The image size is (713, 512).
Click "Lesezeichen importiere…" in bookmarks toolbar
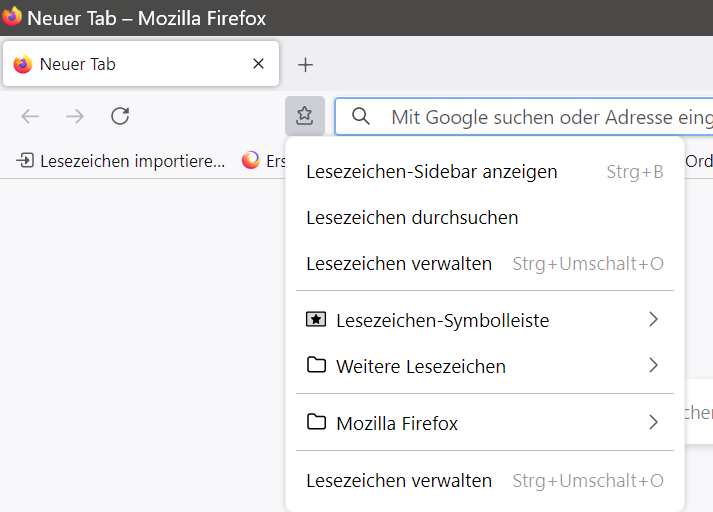120,160
